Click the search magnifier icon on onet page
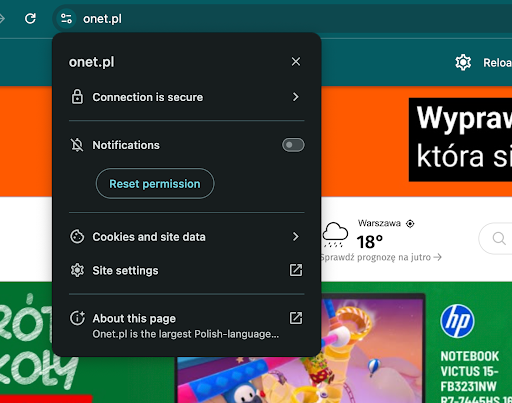The width and height of the screenshot is (512, 403). (499, 239)
